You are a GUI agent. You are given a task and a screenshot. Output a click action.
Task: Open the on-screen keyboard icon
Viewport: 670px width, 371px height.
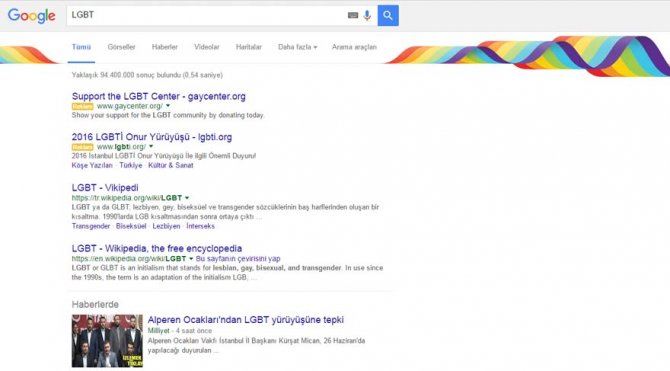coord(353,15)
